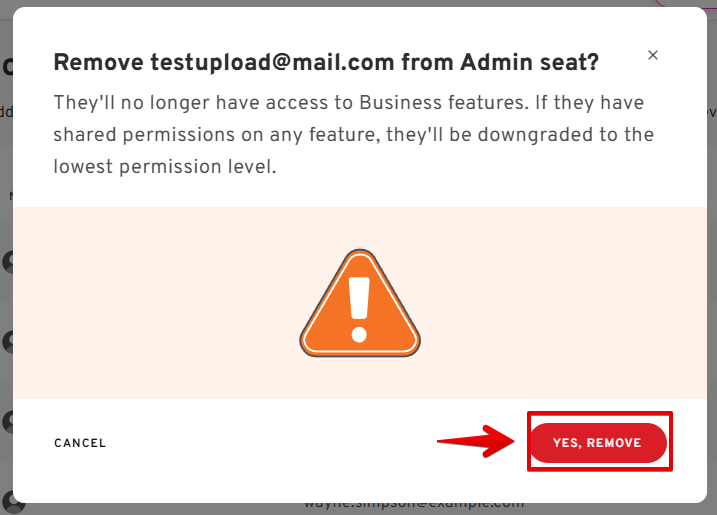This screenshot has height=515, width=717.
Task: Click testupload@mail.com in the dialog title
Action: point(273,63)
